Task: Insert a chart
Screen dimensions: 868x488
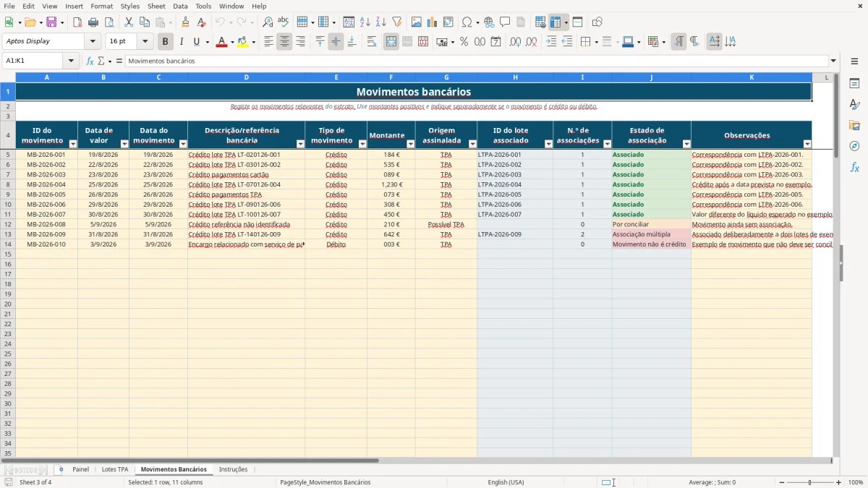Action: point(432,22)
